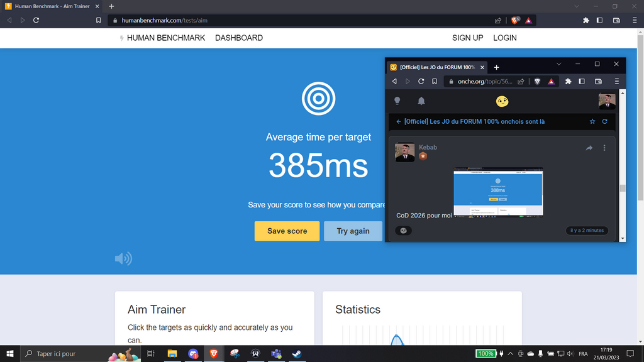Open the DASHBOARD menu item

(239, 38)
